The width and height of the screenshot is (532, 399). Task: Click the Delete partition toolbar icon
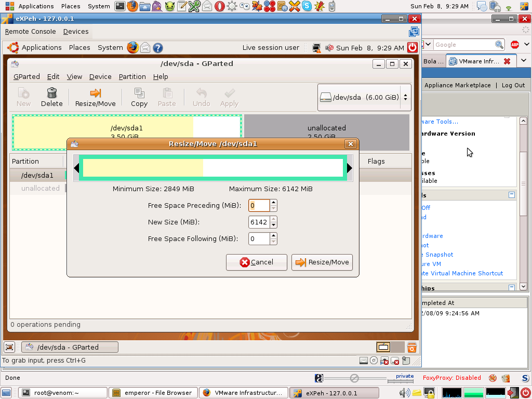(x=51, y=97)
